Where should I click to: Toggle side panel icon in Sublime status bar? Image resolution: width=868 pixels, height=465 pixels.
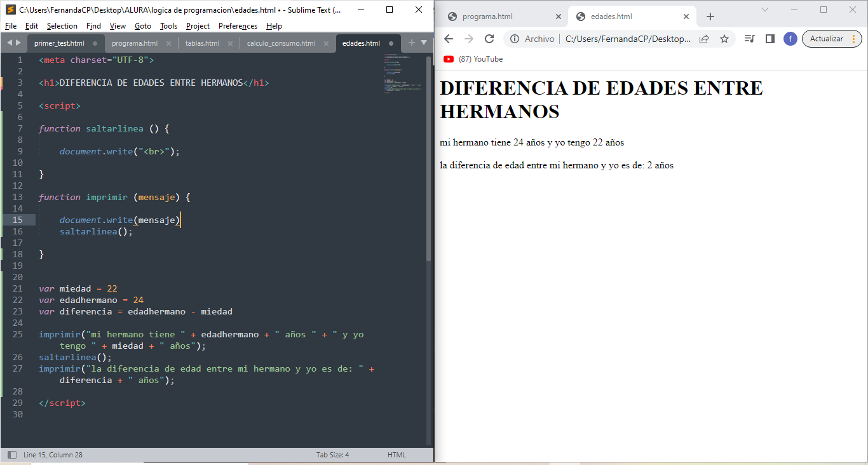point(12,455)
